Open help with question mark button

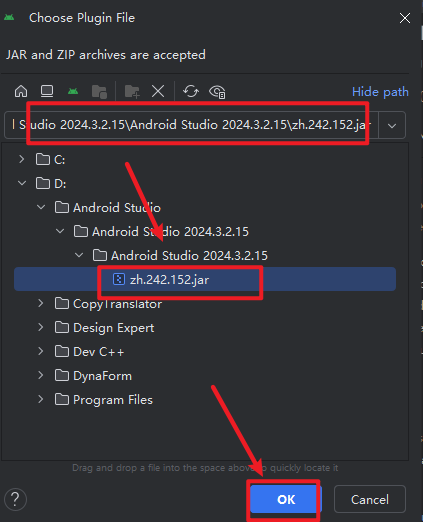pos(15,499)
